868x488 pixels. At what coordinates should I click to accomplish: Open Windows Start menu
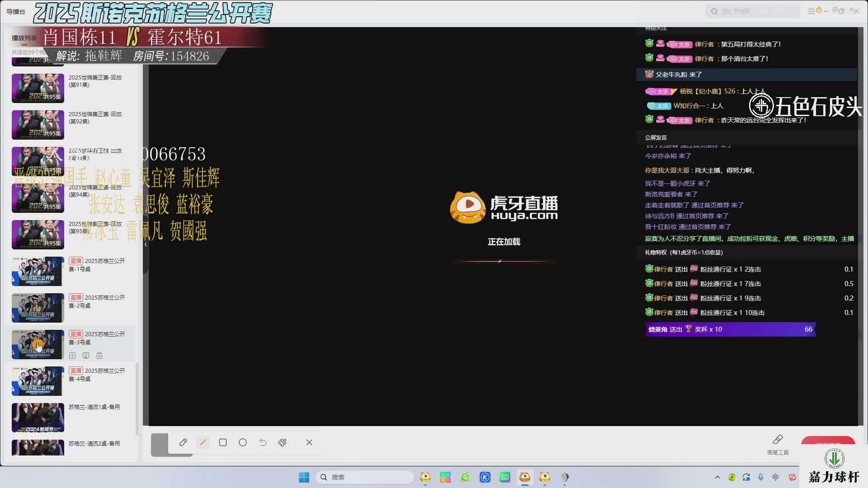[x=304, y=477]
